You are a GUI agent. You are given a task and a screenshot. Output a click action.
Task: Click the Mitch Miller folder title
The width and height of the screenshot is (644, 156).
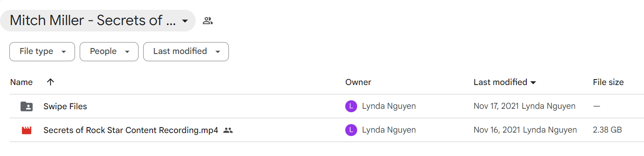tap(93, 20)
